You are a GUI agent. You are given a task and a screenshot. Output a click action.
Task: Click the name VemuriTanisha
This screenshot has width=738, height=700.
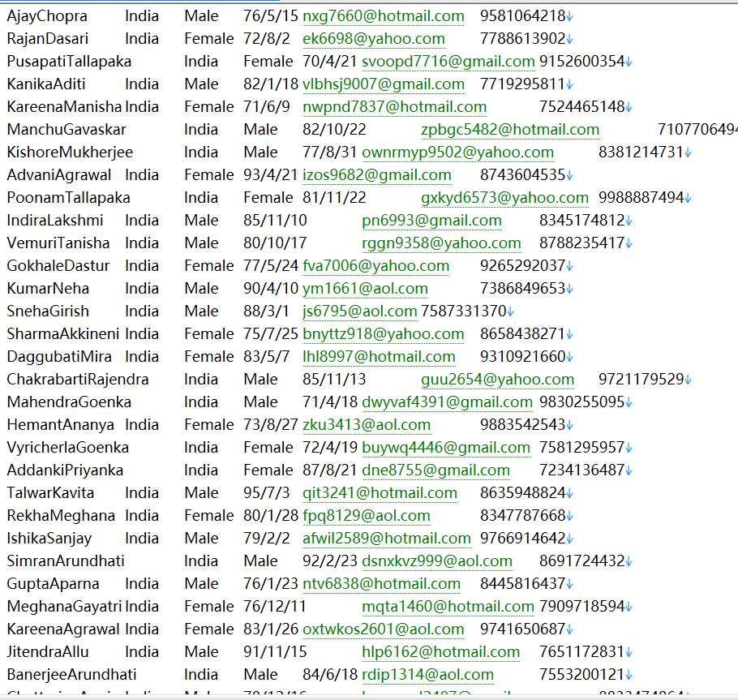pos(58,243)
